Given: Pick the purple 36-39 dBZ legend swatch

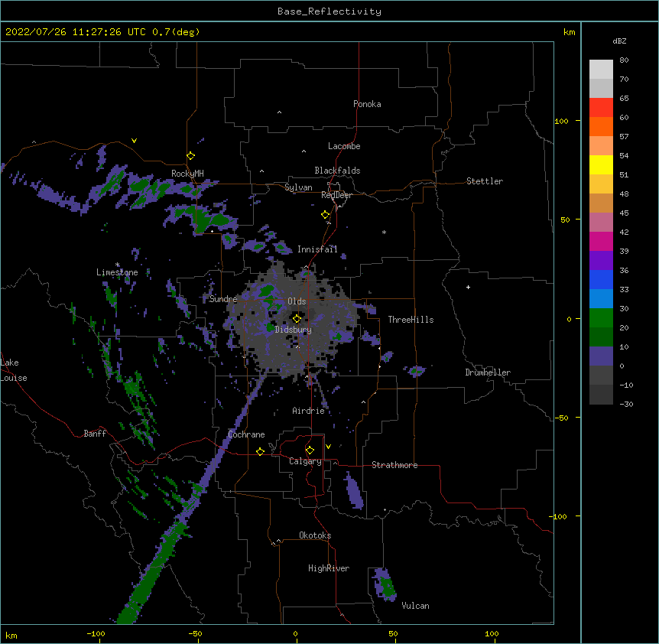Looking at the screenshot, I should 601,261.
